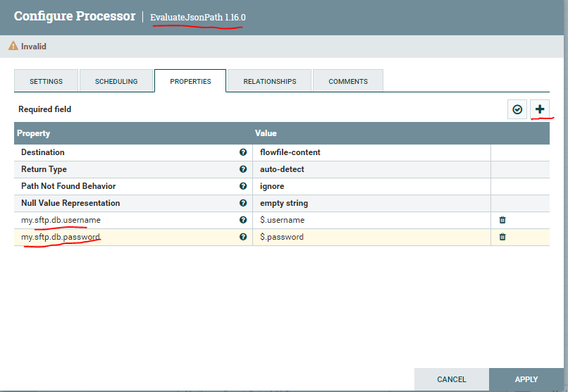Click the Invalid warning triangle icon
Screen dimensions: 568x392
(13, 46)
